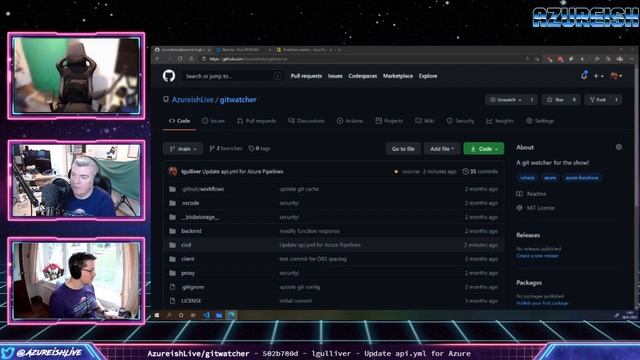Open the green Code dropdown
The image size is (640, 360).
pyautogui.click(x=484, y=149)
